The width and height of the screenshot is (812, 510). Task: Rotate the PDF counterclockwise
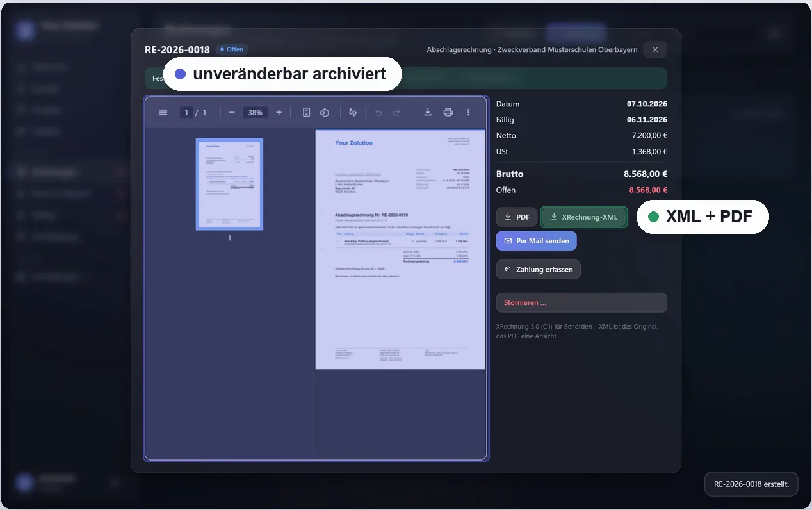pos(325,112)
